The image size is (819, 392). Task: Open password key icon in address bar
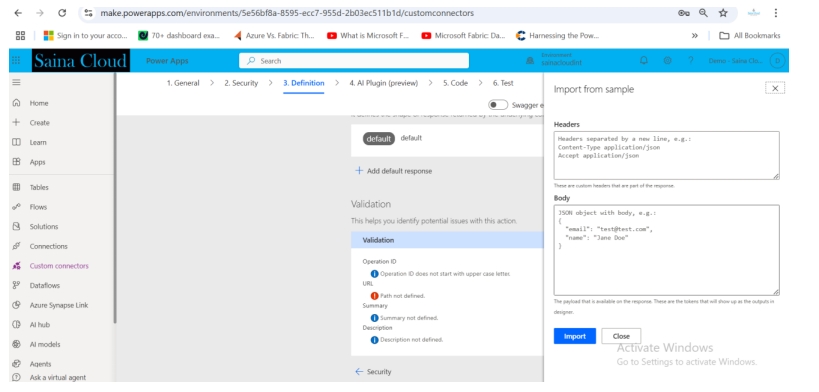(x=684, y=13)
